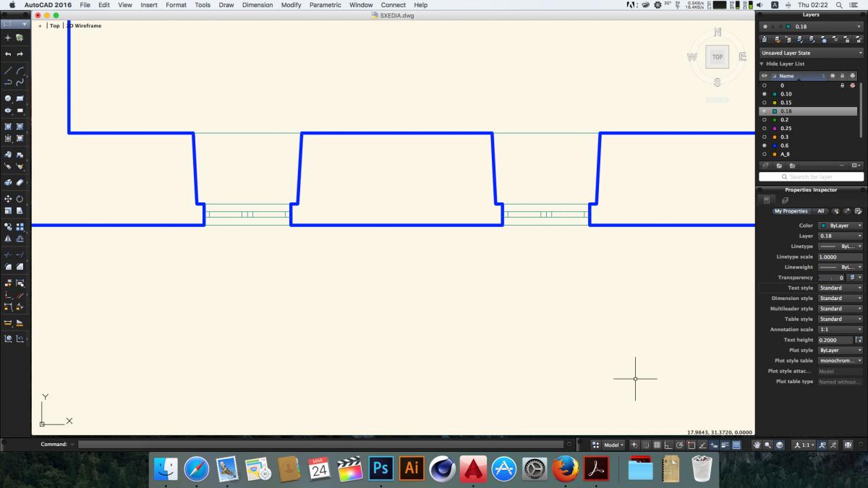Activate the Pan hand tool in status bar

[757, 445]
